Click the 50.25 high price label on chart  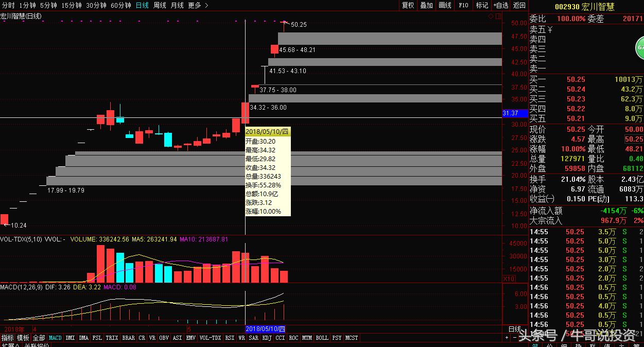click(299, 24)
